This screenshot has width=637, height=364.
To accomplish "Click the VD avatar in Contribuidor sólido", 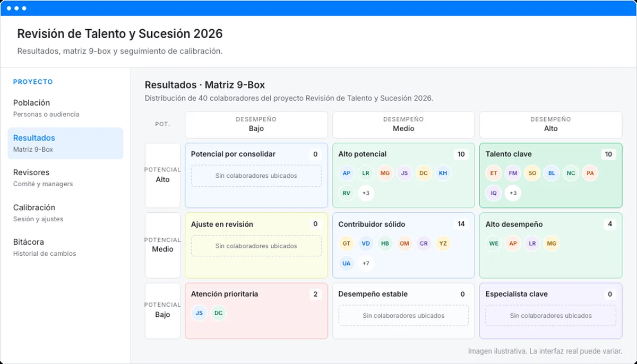I will pos(366,243).
